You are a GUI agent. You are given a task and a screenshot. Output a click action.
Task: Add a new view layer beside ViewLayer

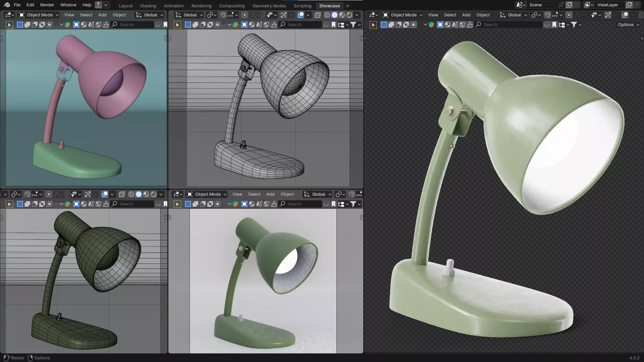[x=629, y=5]
